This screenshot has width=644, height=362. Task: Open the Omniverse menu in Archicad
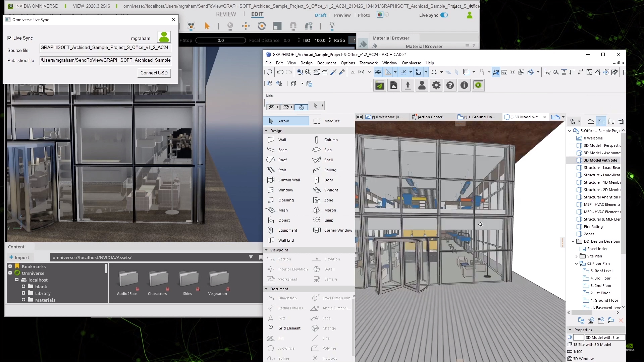point(411,63)
